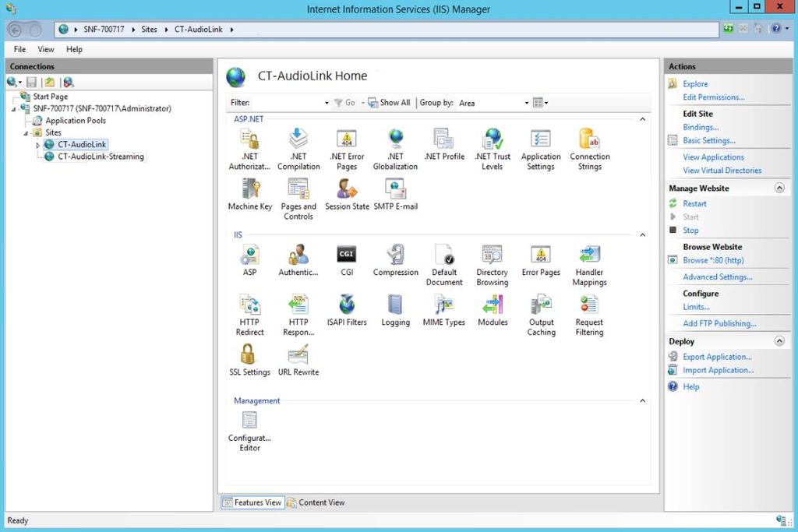Collapse the IIS group
This screenshot has width=798, height=532.
point(642,235)
